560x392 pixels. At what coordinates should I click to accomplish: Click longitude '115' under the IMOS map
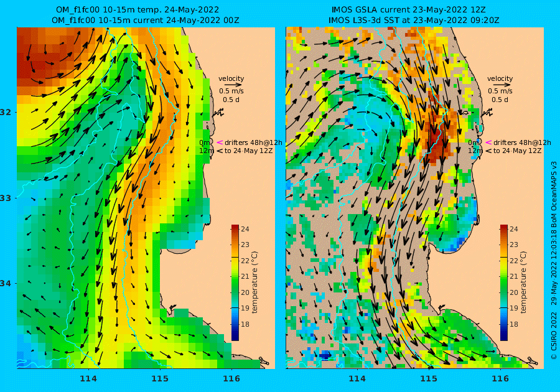tap(429, 379)
